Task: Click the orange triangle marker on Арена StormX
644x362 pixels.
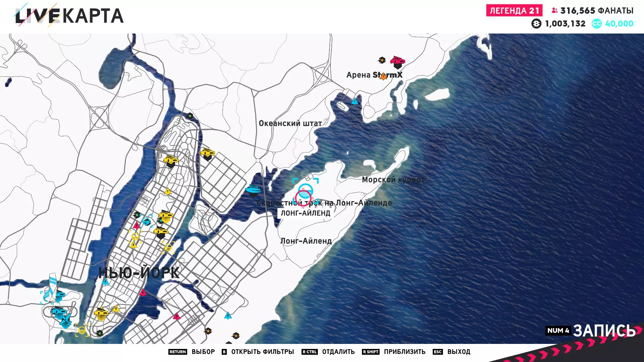Action: click(383, 77)
